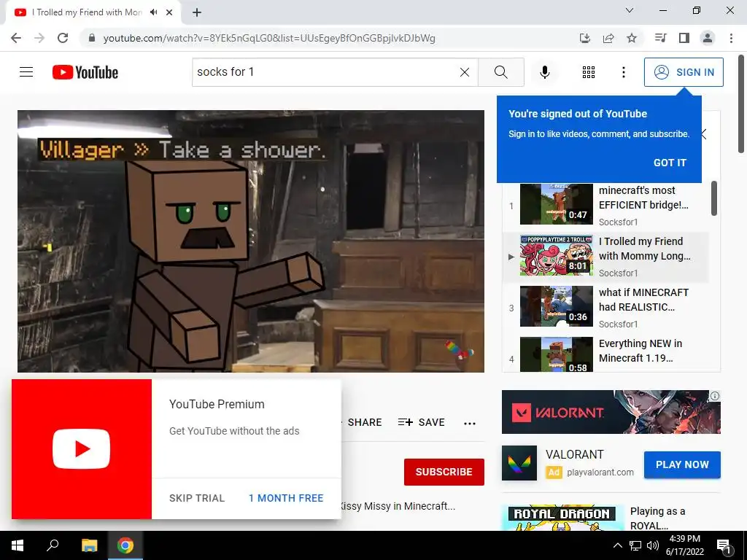
Task: Choose 1 MONTH FREE offer
Action: (286, 498)
